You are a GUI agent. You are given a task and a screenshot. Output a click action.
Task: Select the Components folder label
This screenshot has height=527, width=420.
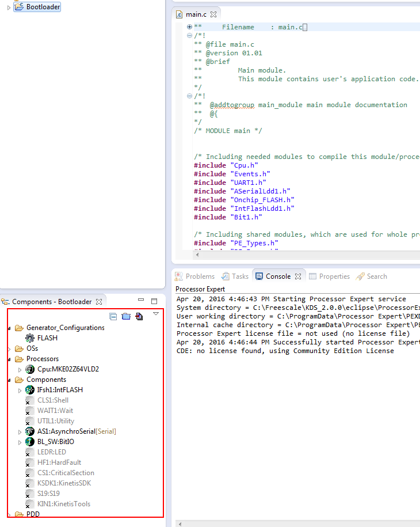47,380
